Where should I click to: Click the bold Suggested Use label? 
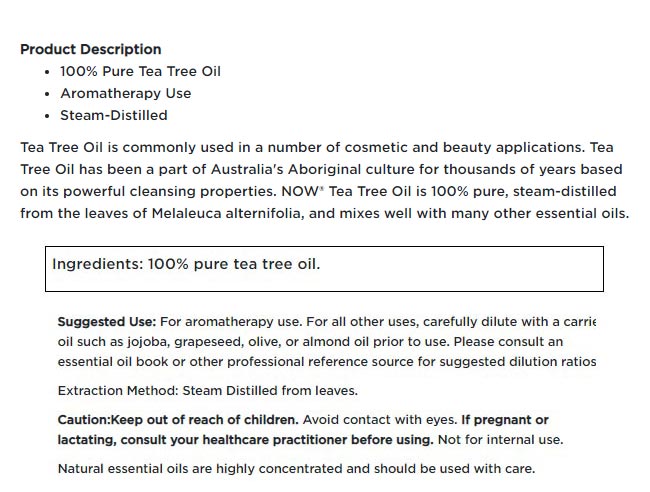[107, 322]
